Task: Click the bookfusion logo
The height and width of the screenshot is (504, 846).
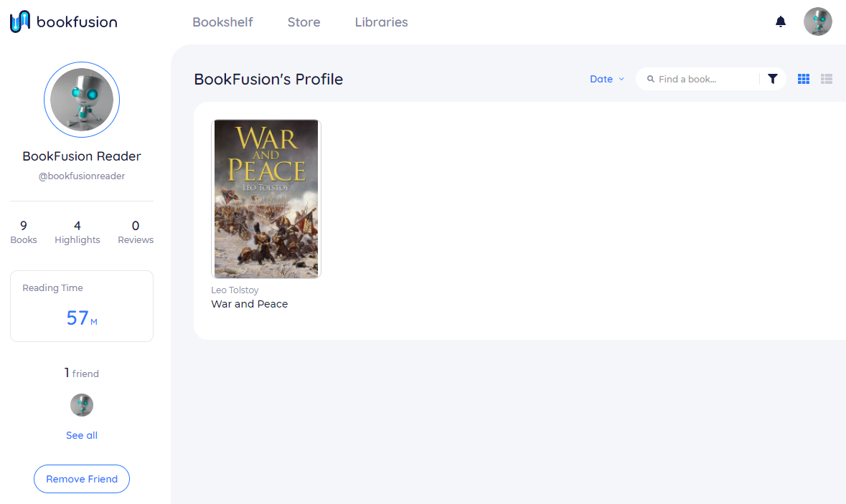Action: coord(64,22)
